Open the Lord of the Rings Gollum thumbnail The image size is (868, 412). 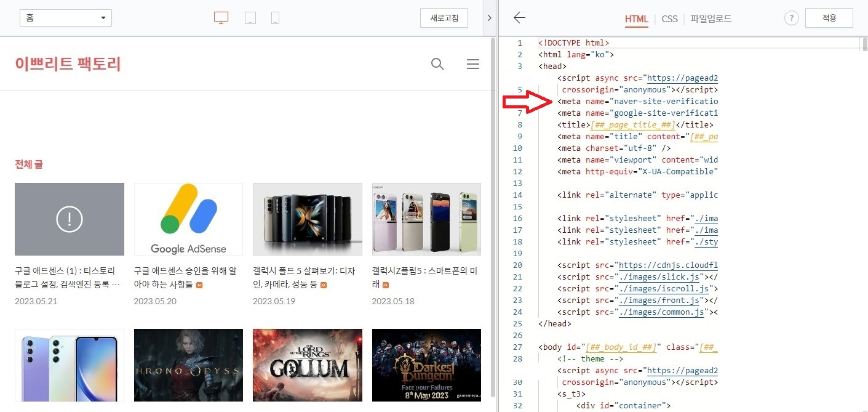[308, 365]
